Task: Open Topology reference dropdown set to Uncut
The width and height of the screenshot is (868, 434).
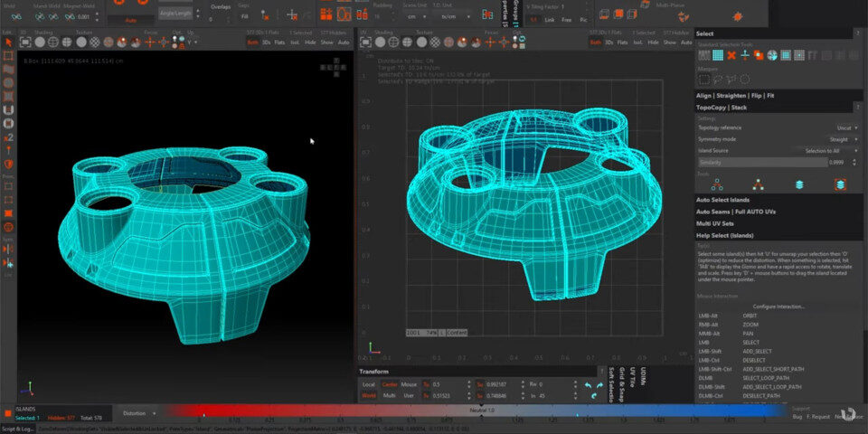Action: (x=846, y=127)
